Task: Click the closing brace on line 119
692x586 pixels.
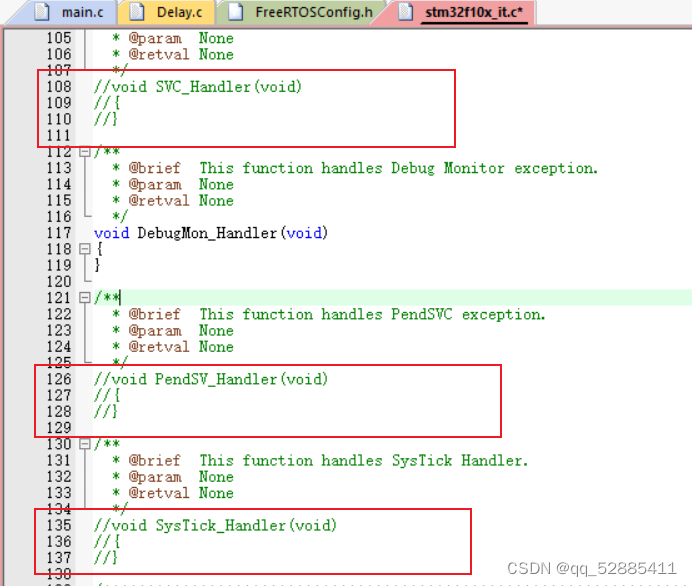Action: pyautogui.click(x=98, y=265)
